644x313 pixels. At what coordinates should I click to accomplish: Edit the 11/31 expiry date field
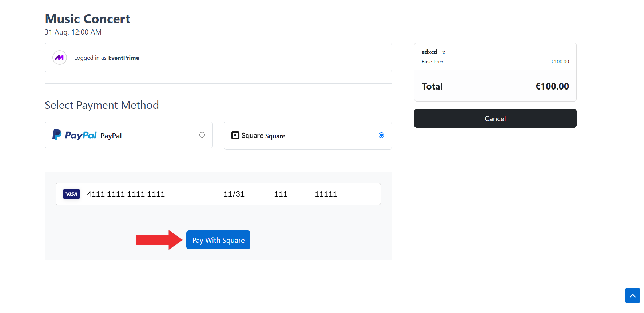(234, 194)
